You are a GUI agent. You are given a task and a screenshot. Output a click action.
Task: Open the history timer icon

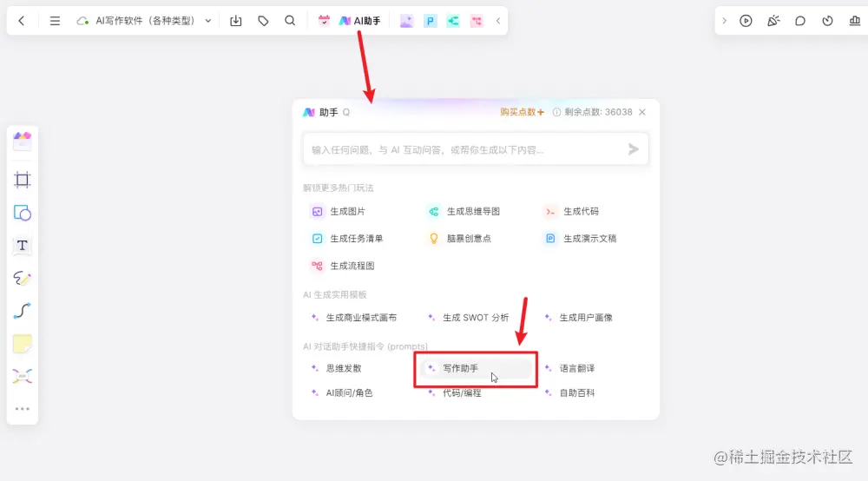[x=827, y=21]
